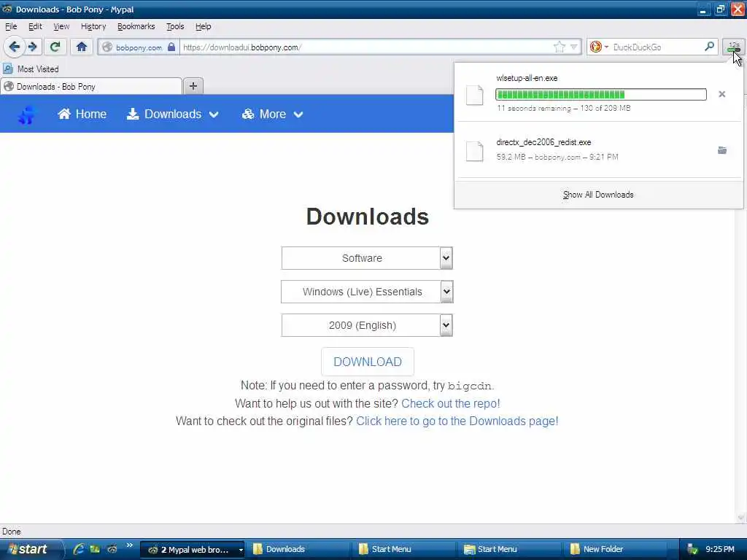747x560 pixels.
Task: Click the directx_dec2006_redist.exe file name
Action: [543, 142]
